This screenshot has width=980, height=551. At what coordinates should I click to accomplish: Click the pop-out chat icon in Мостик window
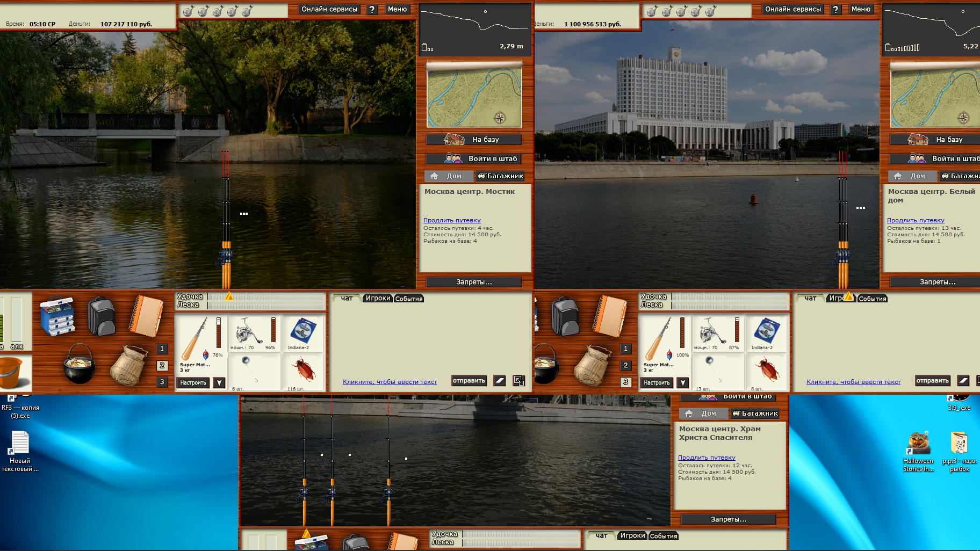[x=519, y=381]
